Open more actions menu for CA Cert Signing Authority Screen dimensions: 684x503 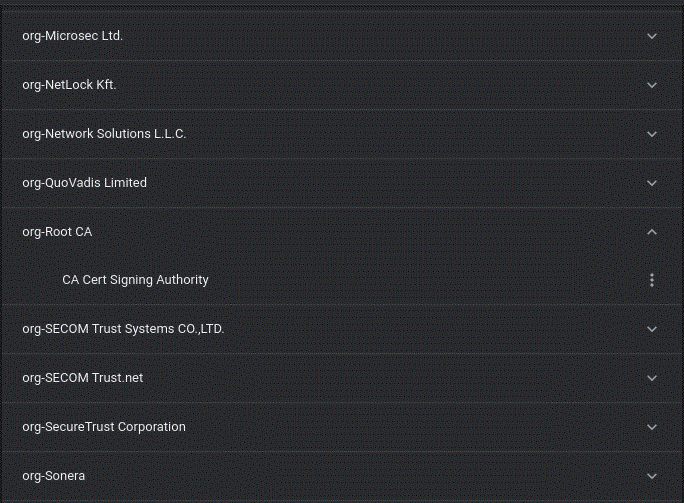click(652, 280)
